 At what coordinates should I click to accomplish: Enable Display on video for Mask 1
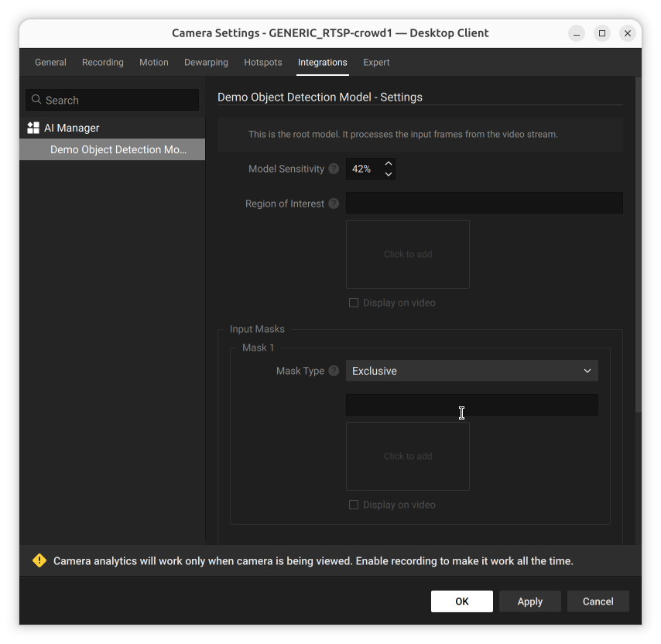(x=354, y=505)
